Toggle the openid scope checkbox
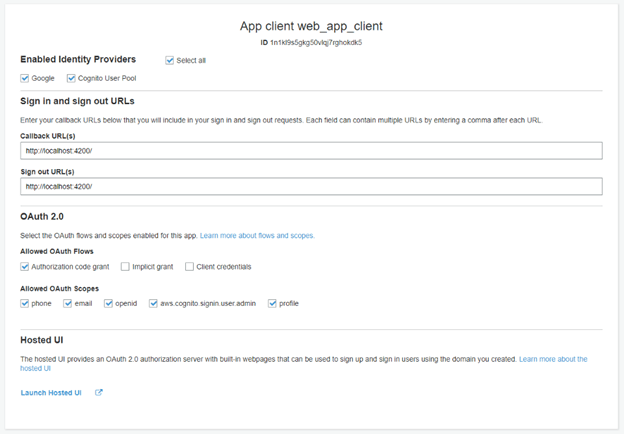This screenshot has width=624, height=434. click(x=109, y=303)
